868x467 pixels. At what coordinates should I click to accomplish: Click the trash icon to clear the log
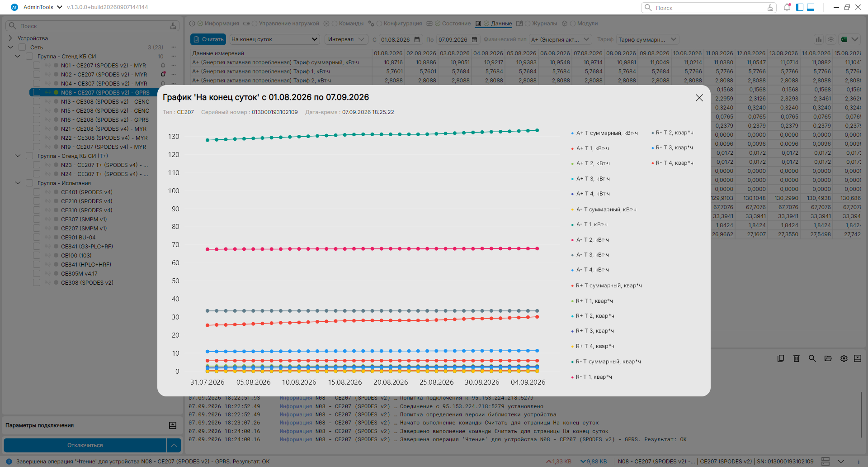pyautogui.click(x=797, y=358)
